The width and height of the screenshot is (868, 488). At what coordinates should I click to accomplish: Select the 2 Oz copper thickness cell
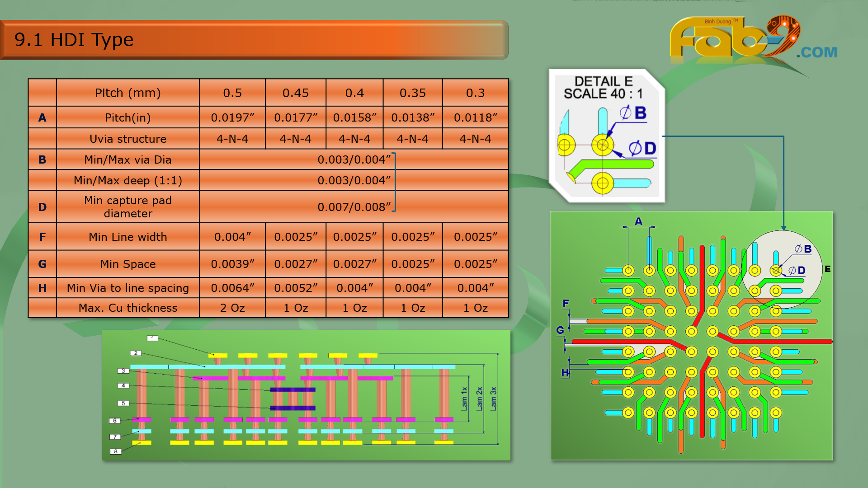232,308
